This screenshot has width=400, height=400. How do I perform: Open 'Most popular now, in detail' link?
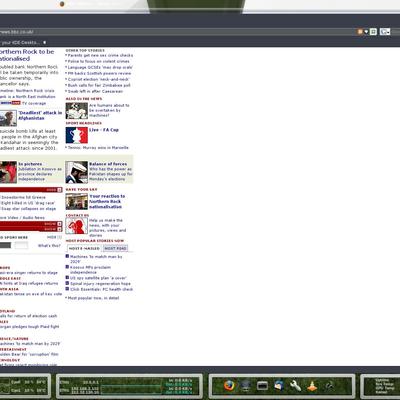(x=93, y=298)
